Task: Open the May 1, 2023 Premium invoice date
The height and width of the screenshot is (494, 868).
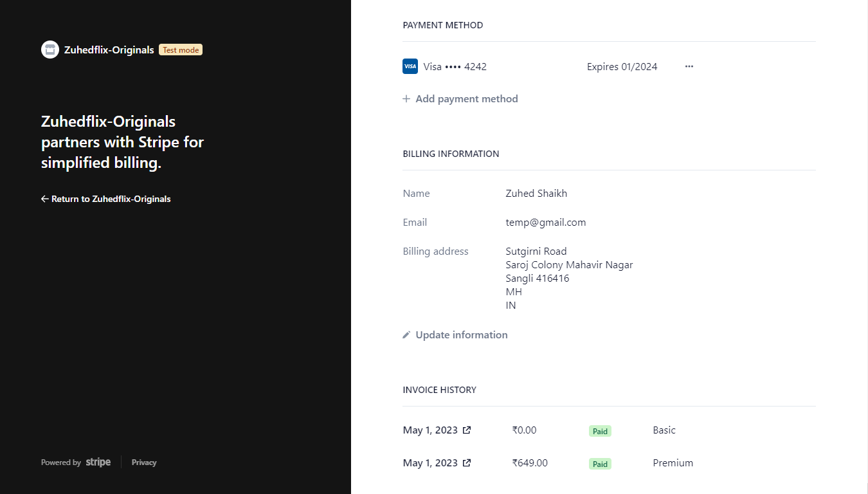Action: 430,463
